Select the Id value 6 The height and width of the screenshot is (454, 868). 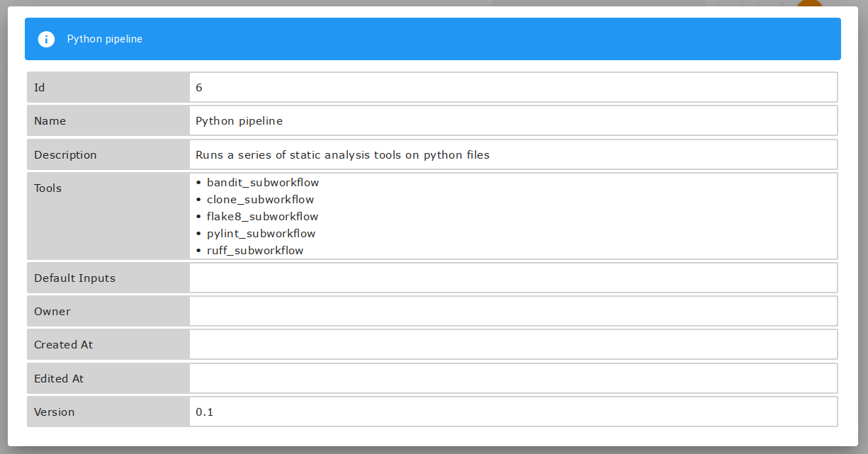point(199,87)
